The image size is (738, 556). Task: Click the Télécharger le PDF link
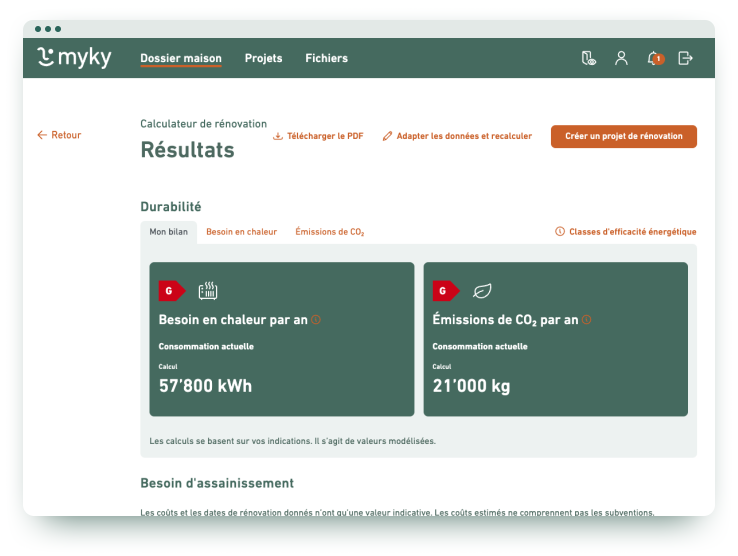tap(319, 136)
